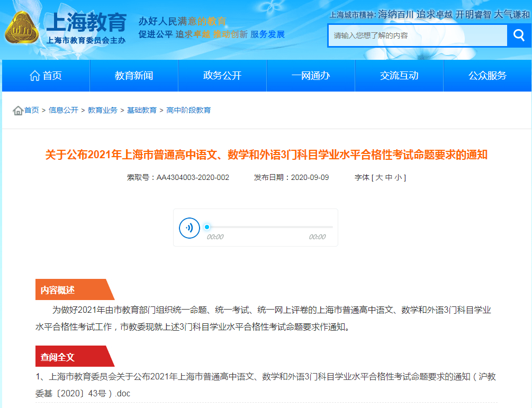Screen dimensions: 532x408
Task: Open the 公众服务 navigation tab
Action: click(x=488, y=76)
